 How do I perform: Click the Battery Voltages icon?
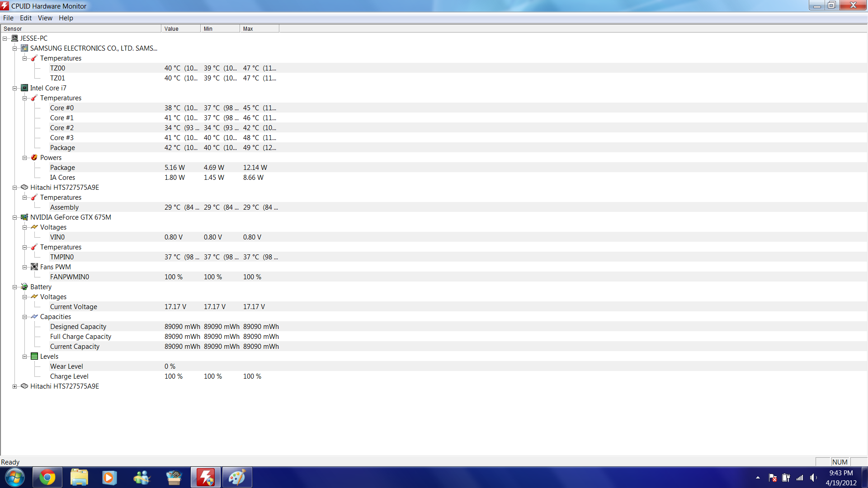(x=34, y=296)
